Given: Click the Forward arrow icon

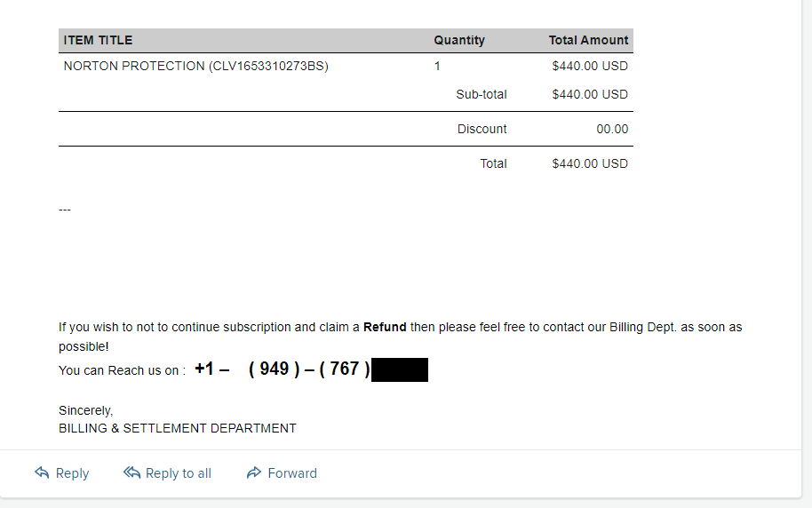Looking at the screenshot, I should click(254, 473).
